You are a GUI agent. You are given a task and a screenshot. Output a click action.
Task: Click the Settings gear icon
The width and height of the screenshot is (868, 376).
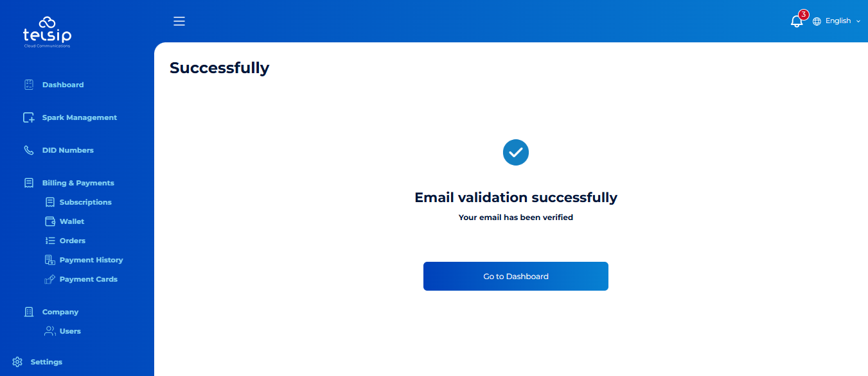(17, 362)
